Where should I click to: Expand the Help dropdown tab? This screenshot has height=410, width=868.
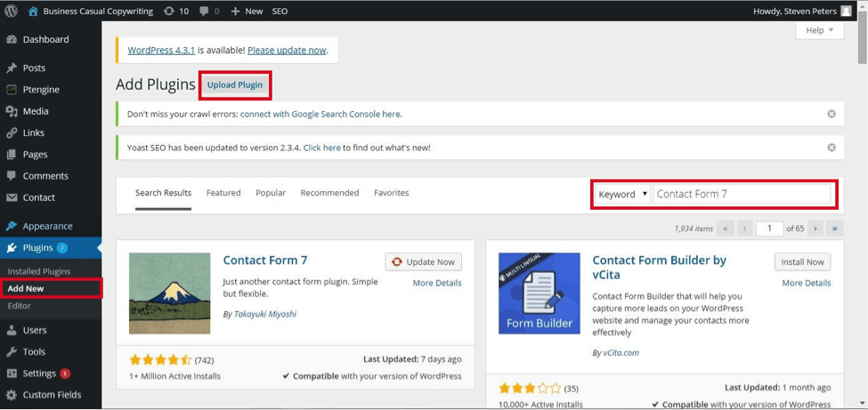(x=819, y=30)
